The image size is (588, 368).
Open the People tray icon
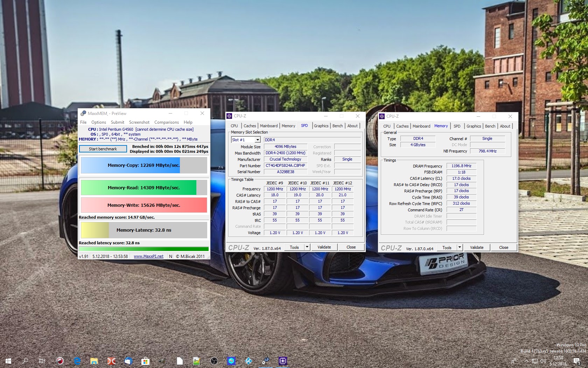(x=514, y=361)
